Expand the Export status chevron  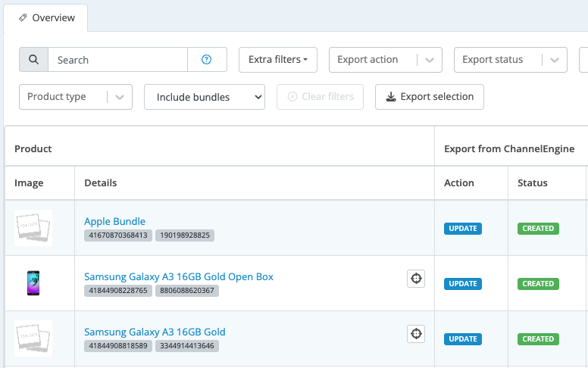pyautogui.click(x=554, y=60)
